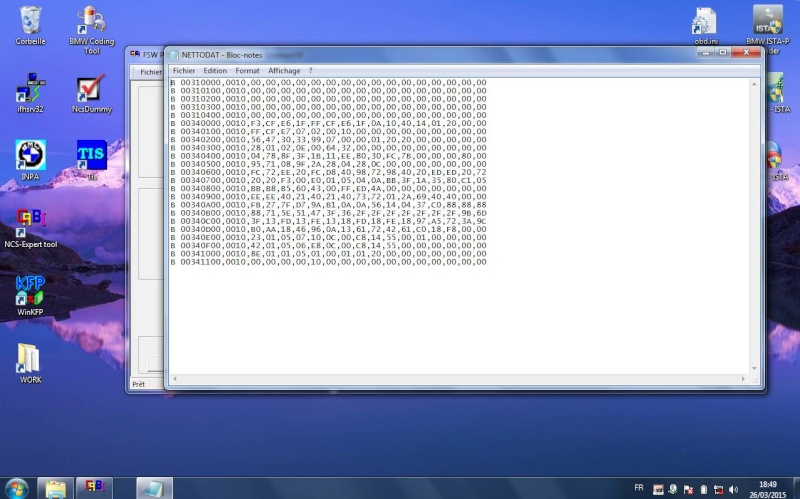Select the BMW ISTA-P desktop icon
The width and height of the screenshot is (800, 499).
coord(768,30)
